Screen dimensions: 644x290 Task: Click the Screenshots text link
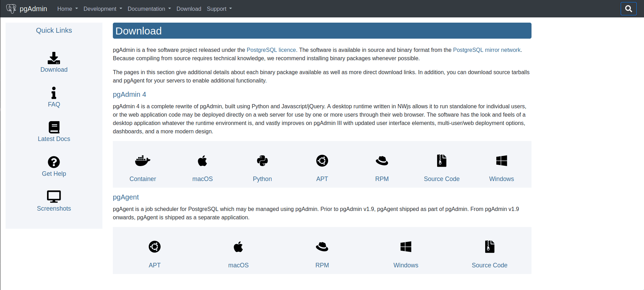pos(54,209)
